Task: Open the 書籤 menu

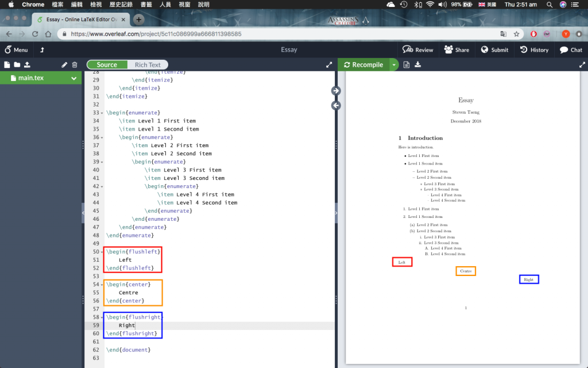Action: (146, 5)
